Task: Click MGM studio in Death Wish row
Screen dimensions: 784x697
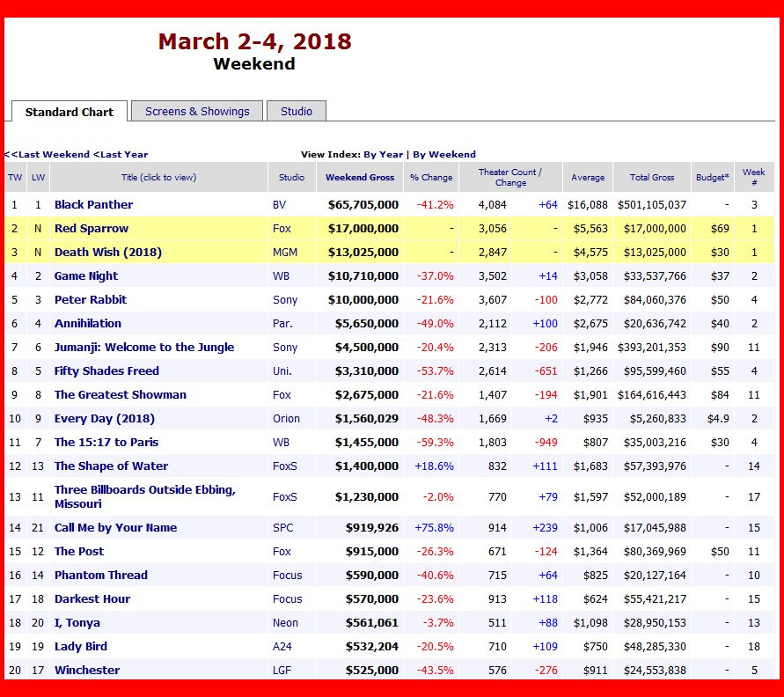Action: tap(285, 252)
